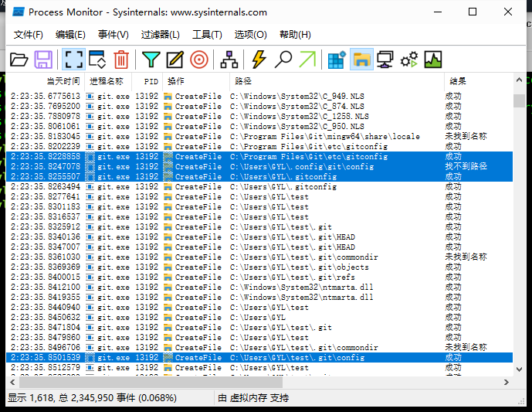Viewport: 532px width, 412px height.
Task: Open the 过滤器(L) menu
Action: coord(160,35)
